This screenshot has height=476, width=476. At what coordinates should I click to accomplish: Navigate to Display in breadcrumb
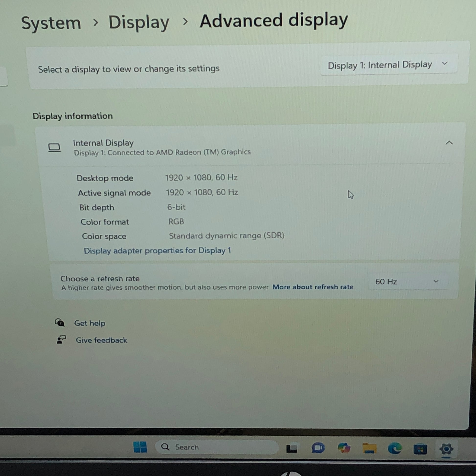click(x=139, y=22)
